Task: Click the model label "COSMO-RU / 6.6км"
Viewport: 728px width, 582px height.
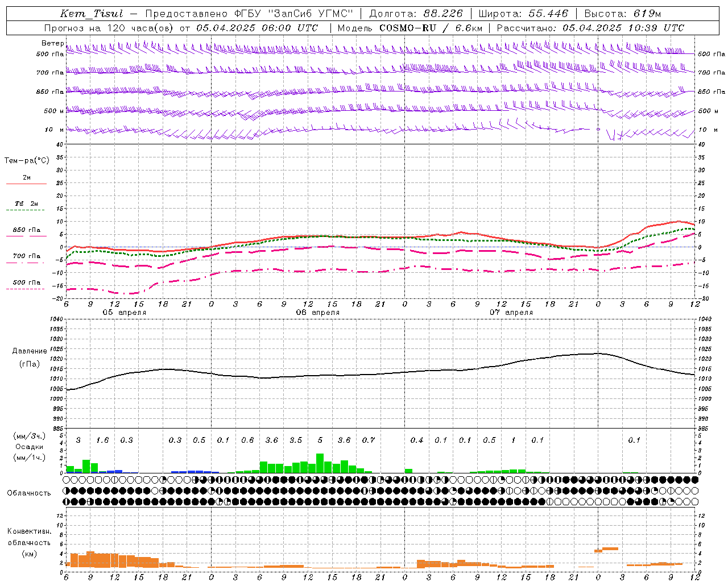Action: (431, 28)
